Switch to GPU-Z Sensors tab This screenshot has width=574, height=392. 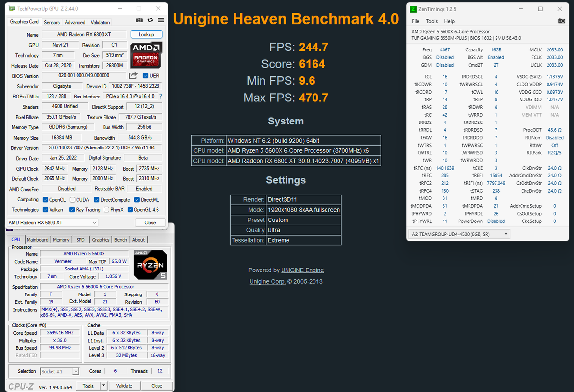[x=52, y=23]
